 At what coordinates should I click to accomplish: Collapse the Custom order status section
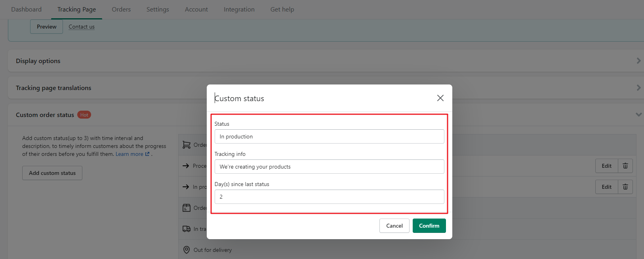(x=638, y=115)
